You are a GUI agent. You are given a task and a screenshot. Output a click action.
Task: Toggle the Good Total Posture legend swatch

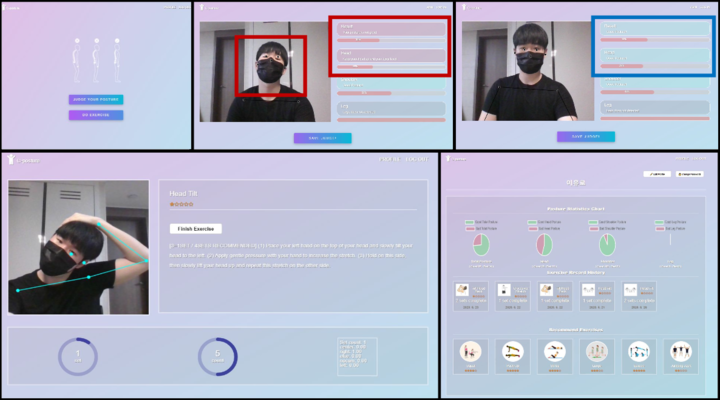point(469,222)
